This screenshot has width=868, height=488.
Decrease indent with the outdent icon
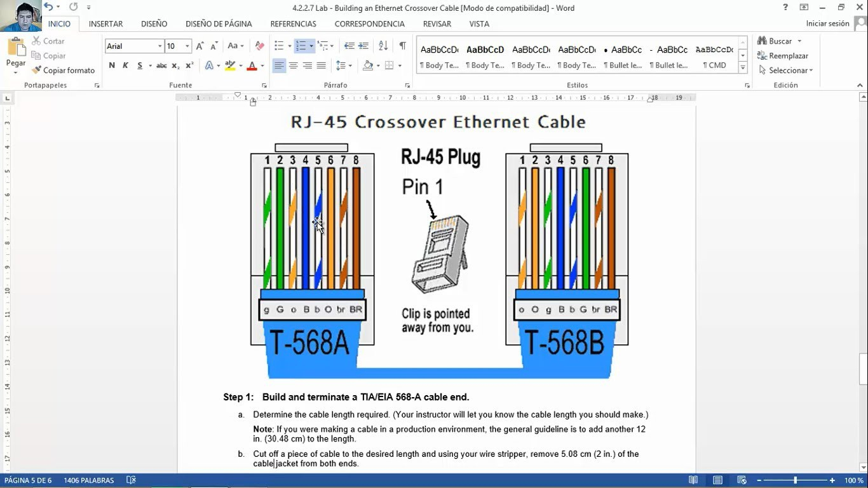[349, 46]
